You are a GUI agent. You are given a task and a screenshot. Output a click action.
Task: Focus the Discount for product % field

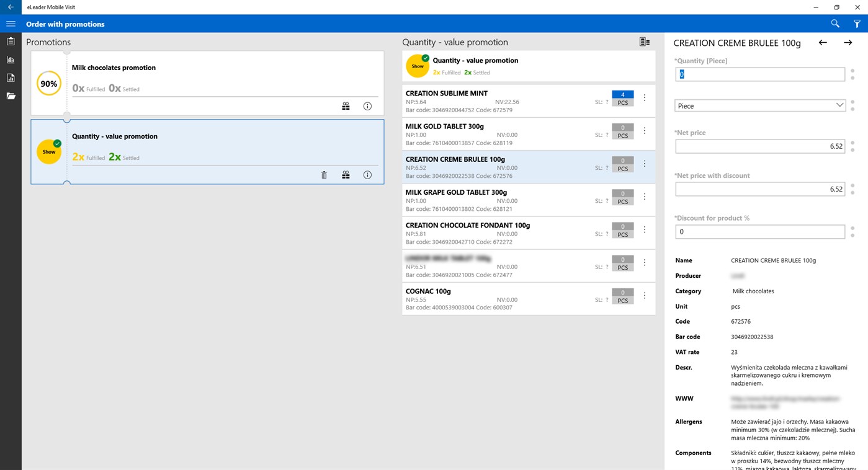click(x=759, y=232)
